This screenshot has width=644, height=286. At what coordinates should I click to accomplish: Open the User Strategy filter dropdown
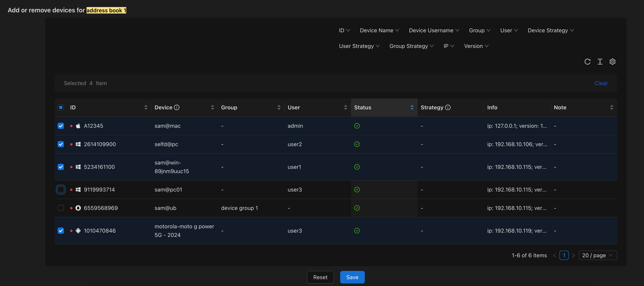[359, 46]
